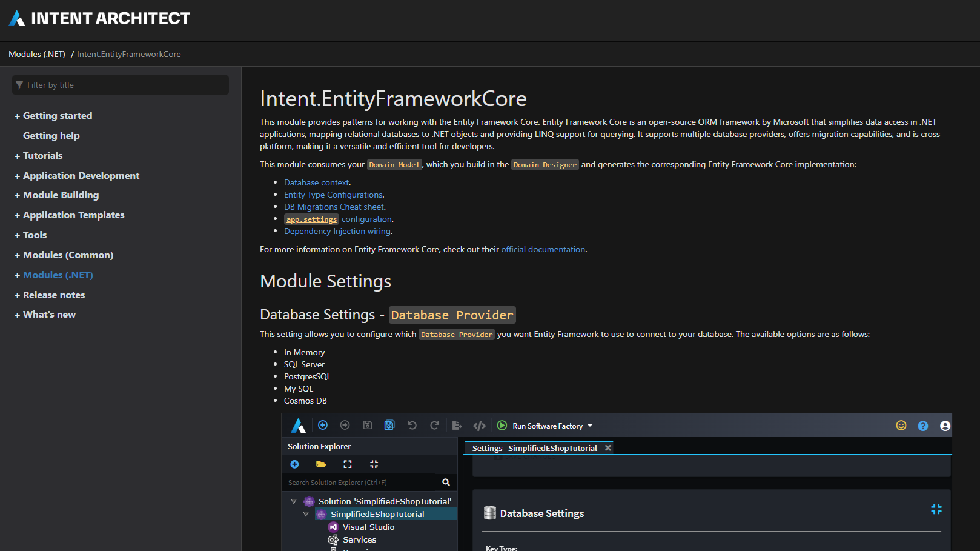The height and width of the screenshot is (551, 980).
Task: Click the Intent Architect logo
Action: 99,18
